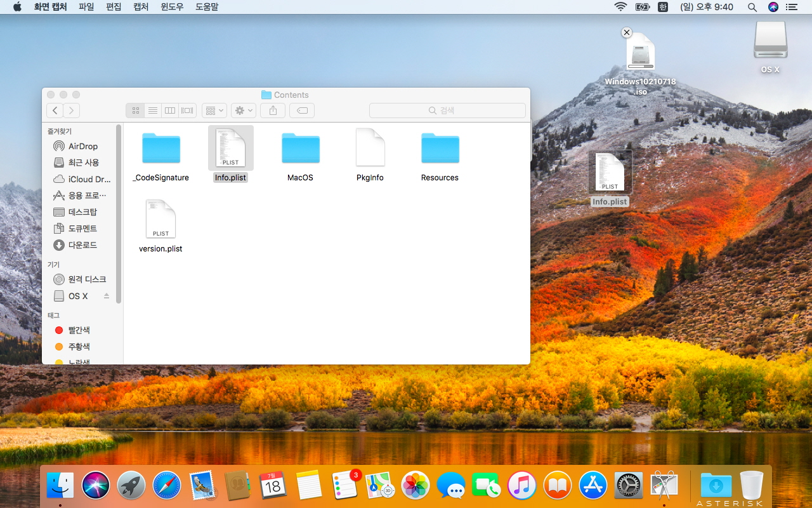The image size is (812, 508).
Task: Open the 윈도우 menu
Action: click(x=172, y=7)
